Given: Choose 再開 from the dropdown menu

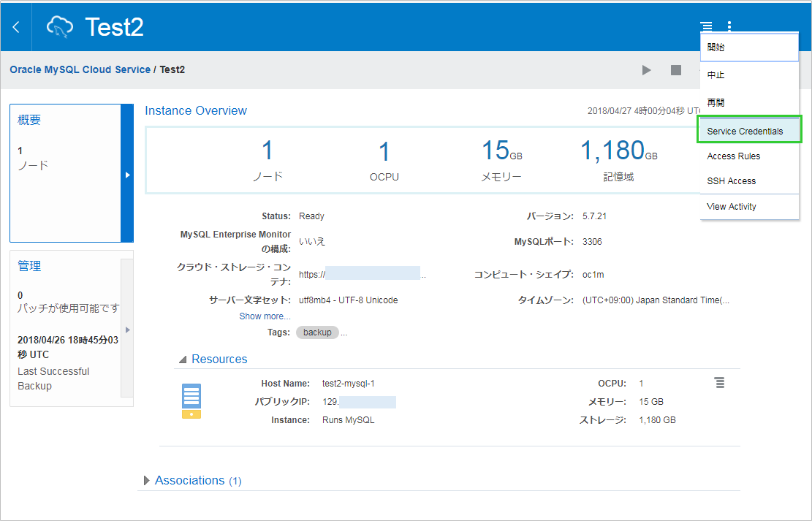Looking at the screenshot, I should point(749,102).
